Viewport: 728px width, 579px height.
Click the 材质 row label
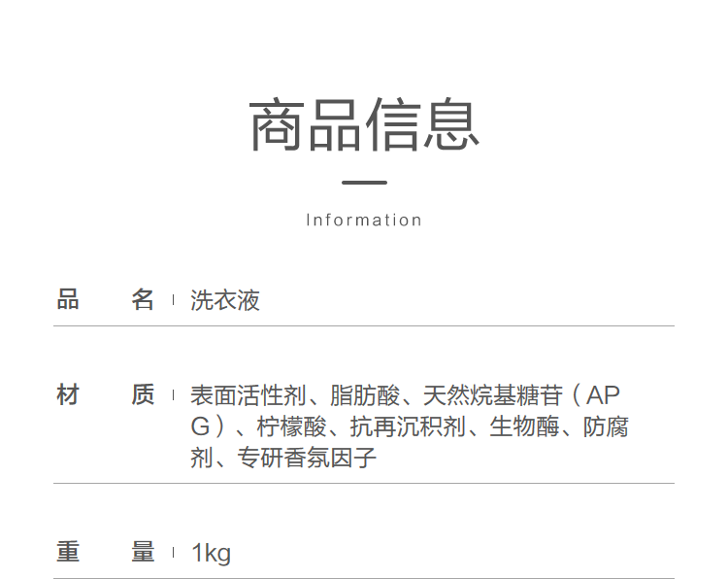pos(105,395)
